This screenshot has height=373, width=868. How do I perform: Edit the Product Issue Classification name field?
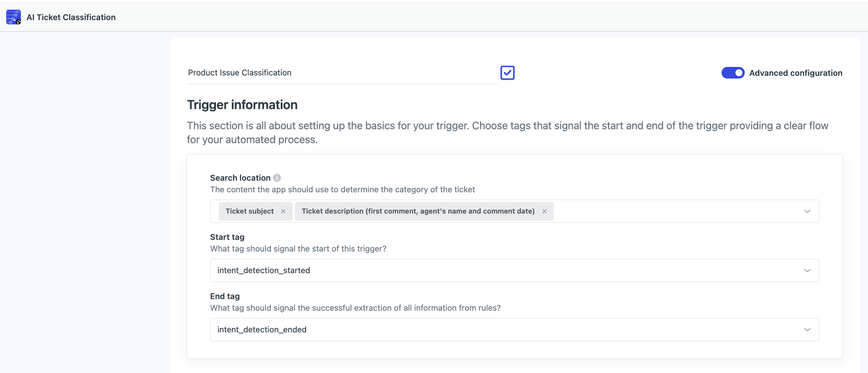[x=342, y=73]
